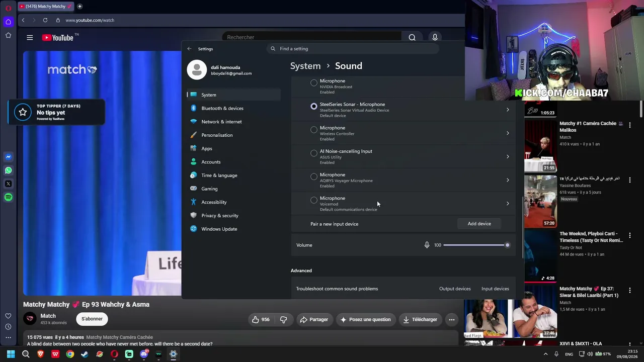Screen dimensions: 644x362
Task: Open the YouTube hamburger guide menu
Action: pos(30,37)
